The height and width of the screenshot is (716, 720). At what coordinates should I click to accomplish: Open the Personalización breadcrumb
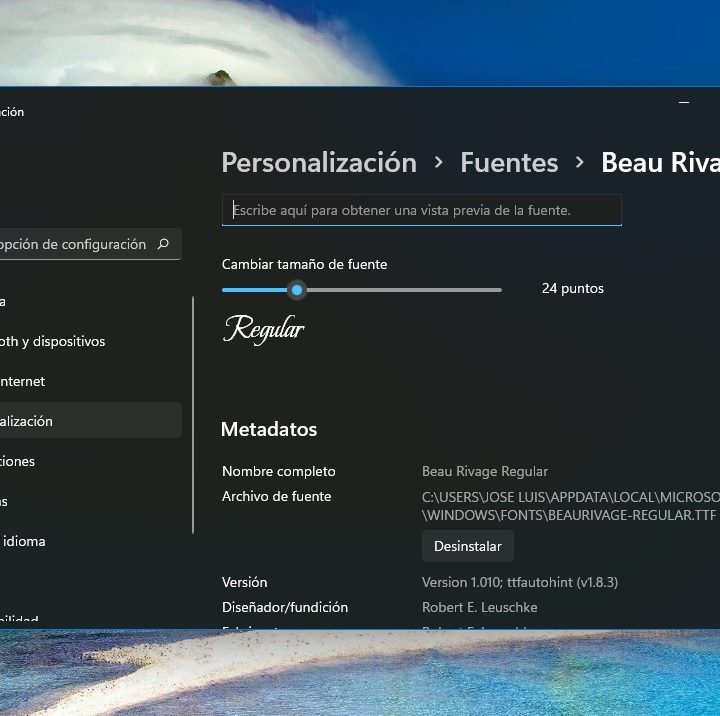coord(319,163)
